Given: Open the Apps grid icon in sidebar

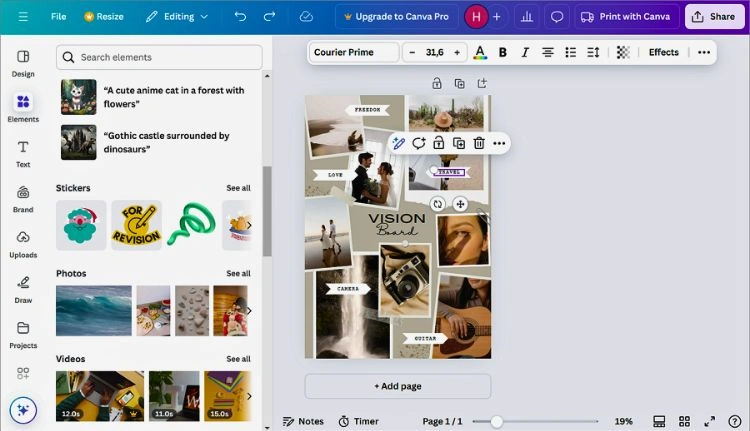Looking at the screenshot, I should click(23, 373).
